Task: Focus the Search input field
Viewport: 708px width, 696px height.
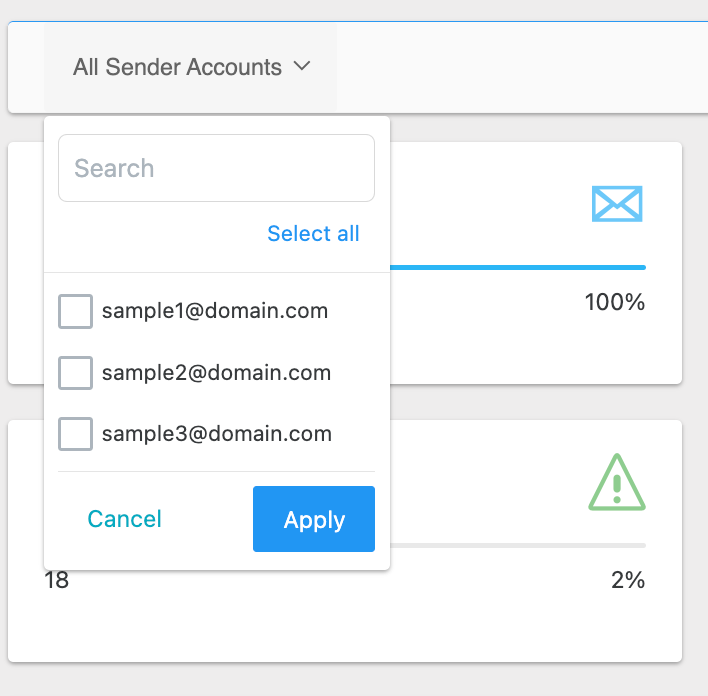Action: (216, 168)
